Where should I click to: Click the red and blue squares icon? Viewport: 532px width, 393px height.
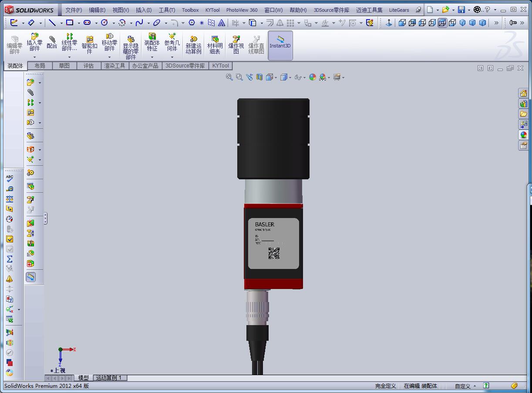[x=10, y=363]
